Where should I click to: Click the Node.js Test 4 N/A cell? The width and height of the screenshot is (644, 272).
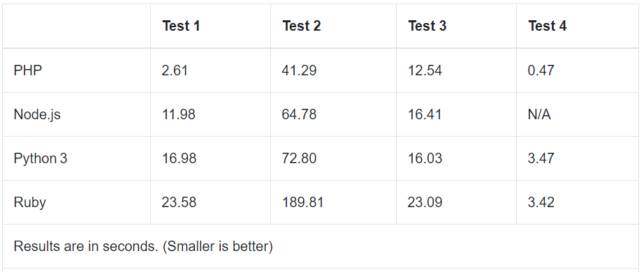tap(539, 114)
